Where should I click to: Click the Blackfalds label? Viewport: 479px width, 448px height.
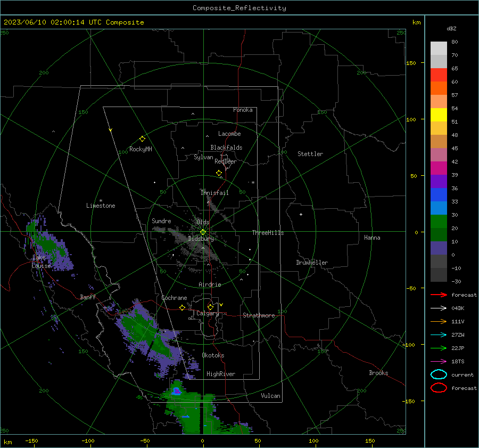click(226, 148)
